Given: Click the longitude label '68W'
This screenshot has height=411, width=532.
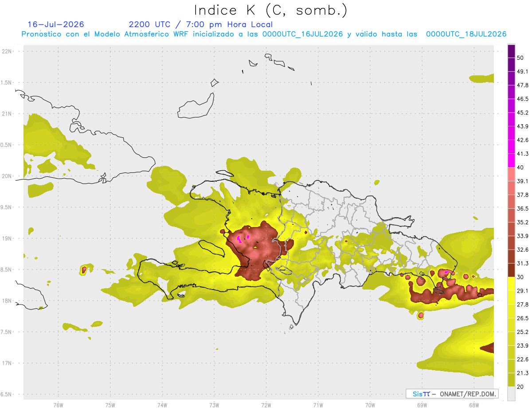Looking at the screenshot, I should point(473,405).
